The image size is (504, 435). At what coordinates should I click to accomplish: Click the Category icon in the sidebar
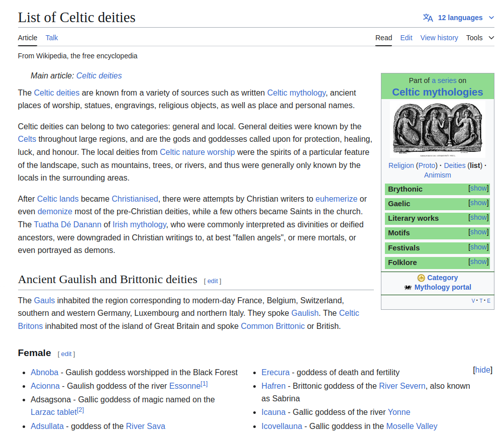tap(422, 277)
